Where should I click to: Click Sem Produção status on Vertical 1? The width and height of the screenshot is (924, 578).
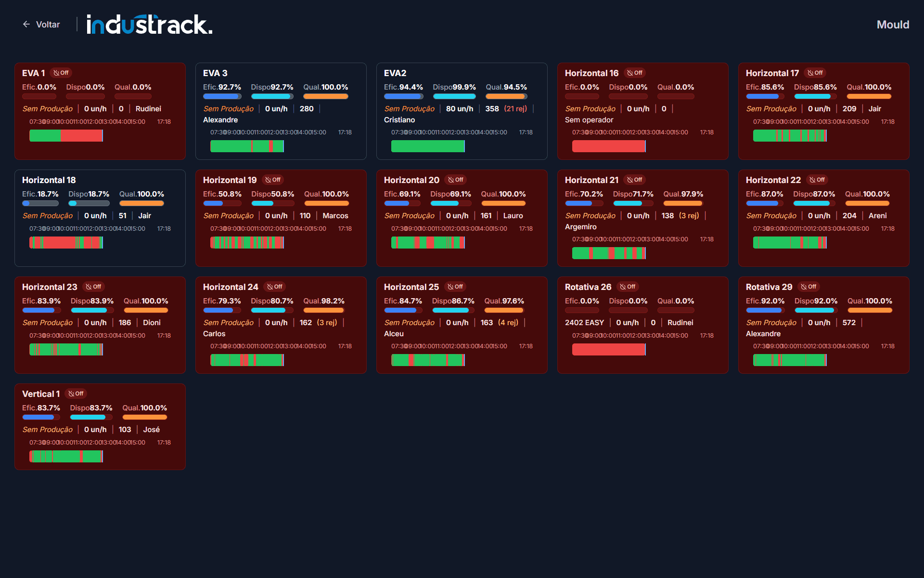(x=48, y=430)
